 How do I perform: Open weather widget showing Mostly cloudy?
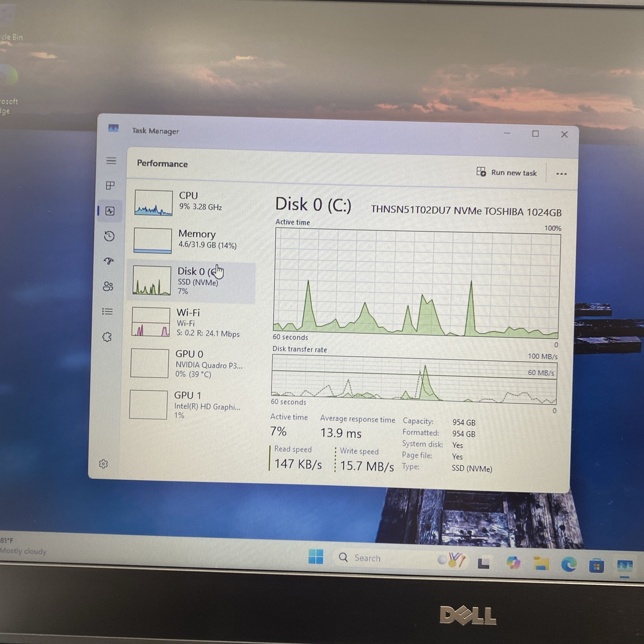23,546
